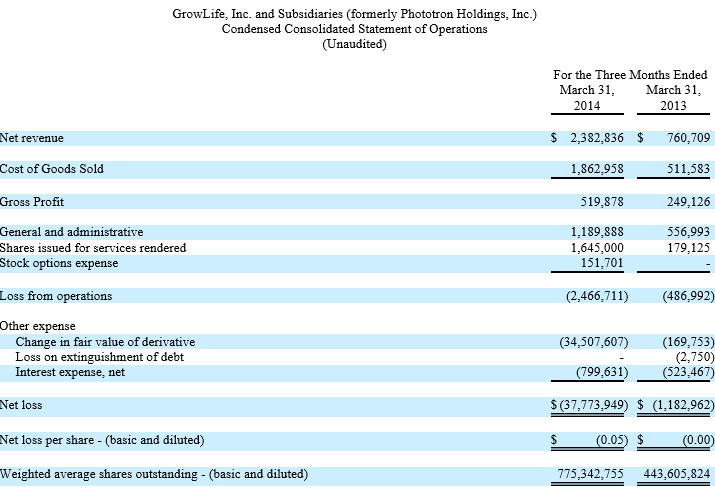Select G&A value 1,189,888
715x504 pixels.
pyautogui.click(x=597, y=232)
